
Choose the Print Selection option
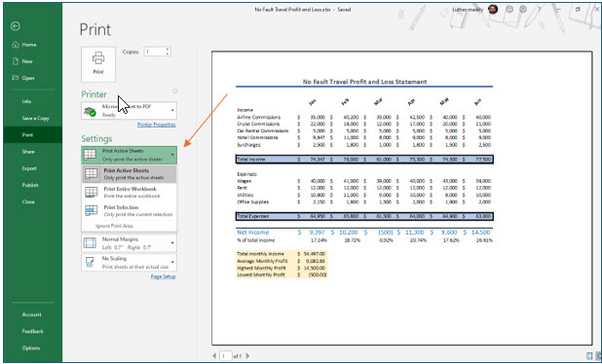pyautogui.click(x=129, y=211)
